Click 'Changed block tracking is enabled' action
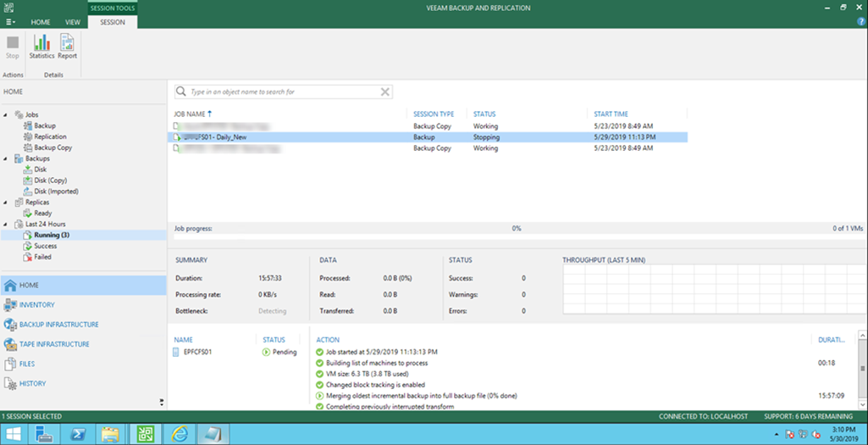Viewport: 868px width, 445px height. pyautogui.click(x=375, y=385)
